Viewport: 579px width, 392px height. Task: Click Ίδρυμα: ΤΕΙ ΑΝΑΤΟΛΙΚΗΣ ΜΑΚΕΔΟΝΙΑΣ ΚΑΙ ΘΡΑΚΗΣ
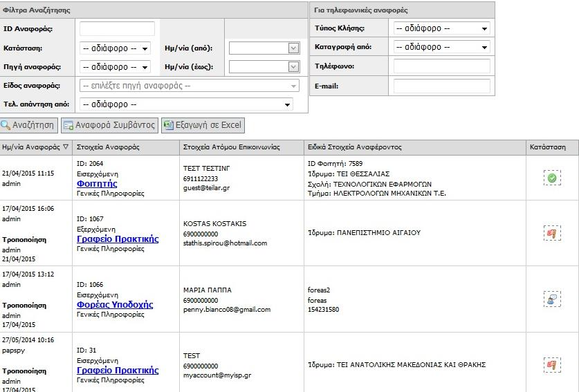tap(396, 364)
